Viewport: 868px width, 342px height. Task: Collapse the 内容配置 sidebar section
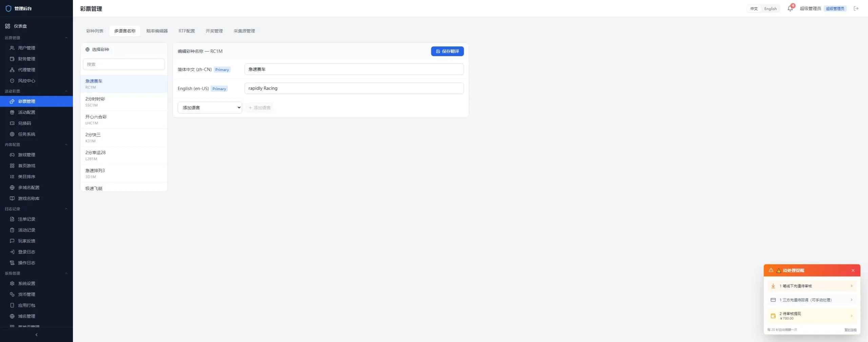pos(66,145)
